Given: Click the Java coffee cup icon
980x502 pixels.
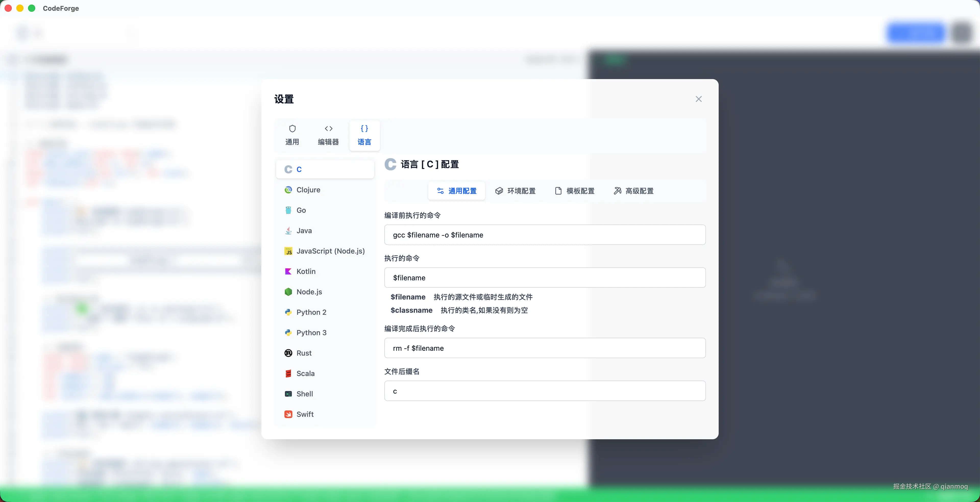Looking at the screenshot, I should click(x=288, y=230).
